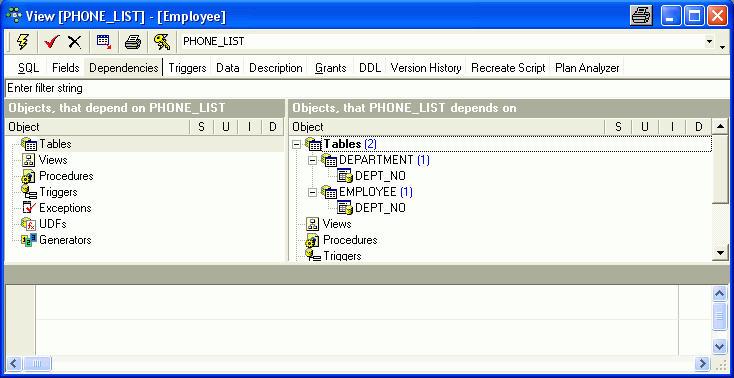Collapse the EMPLOYEE tree node
This screenshot has width=734, height=378.
point(312,192)
